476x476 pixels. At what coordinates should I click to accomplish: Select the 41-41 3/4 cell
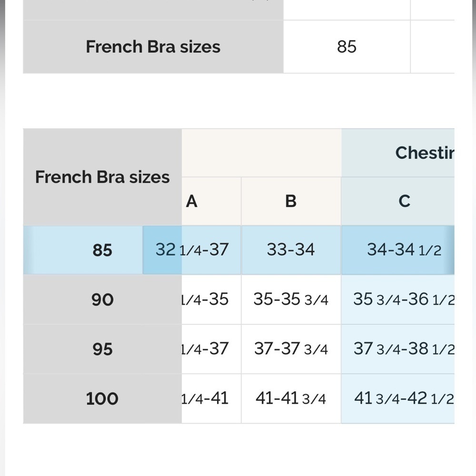[x=291, y=398]
